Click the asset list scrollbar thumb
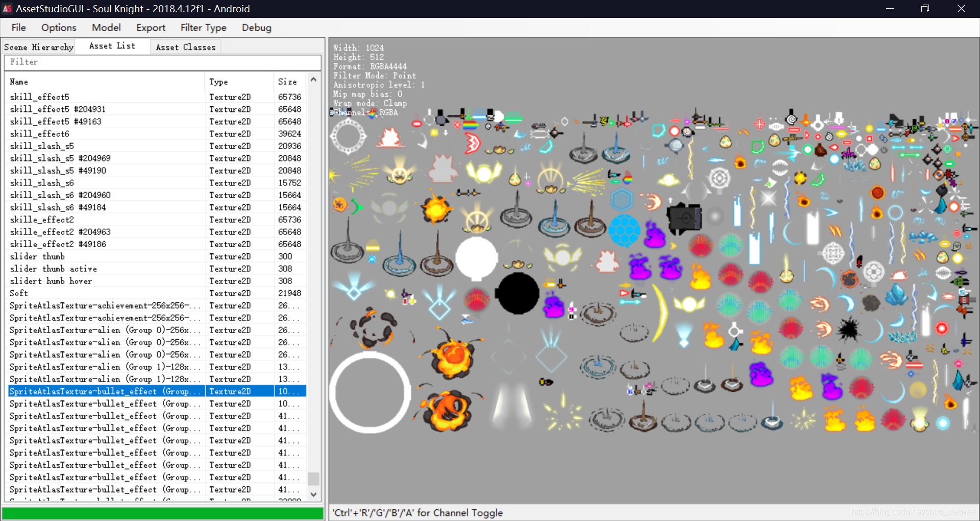The width and height of the screenshot is (980, 521). pos(313,479)
